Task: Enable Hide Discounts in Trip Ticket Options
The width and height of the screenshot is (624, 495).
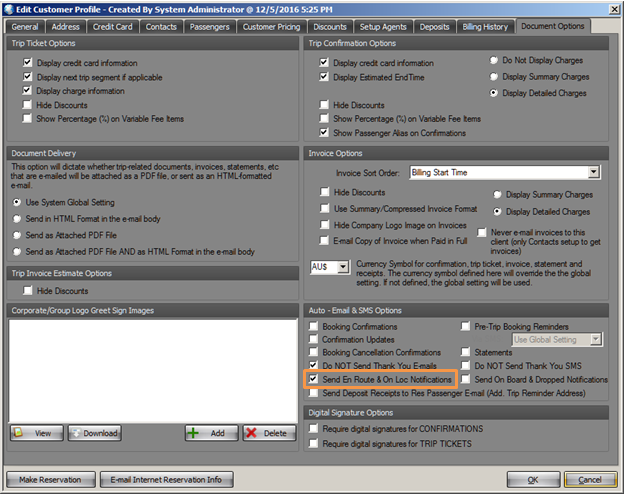Action: tap(27, 105)
